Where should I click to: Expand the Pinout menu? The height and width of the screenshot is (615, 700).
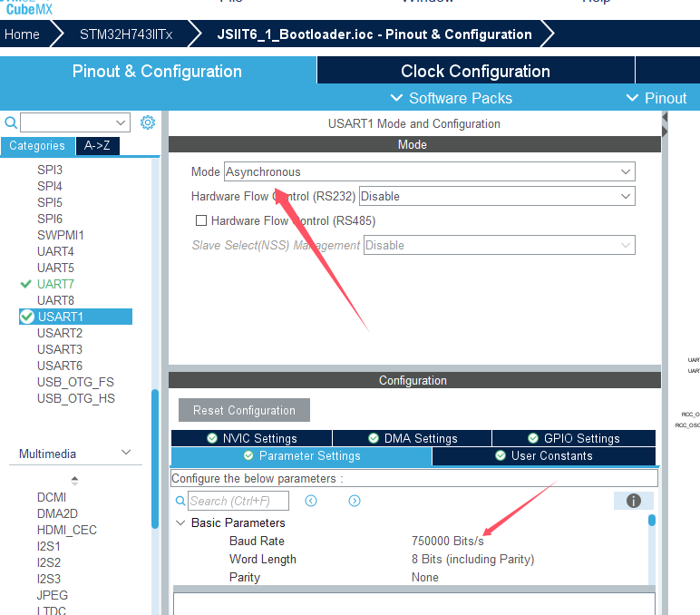(656, 98)
